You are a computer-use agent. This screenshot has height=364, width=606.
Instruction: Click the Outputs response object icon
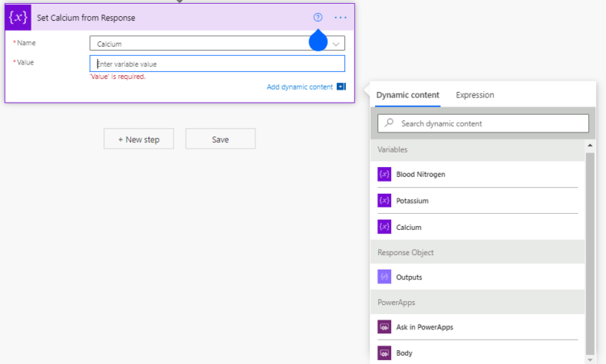(x=384, y=278)
